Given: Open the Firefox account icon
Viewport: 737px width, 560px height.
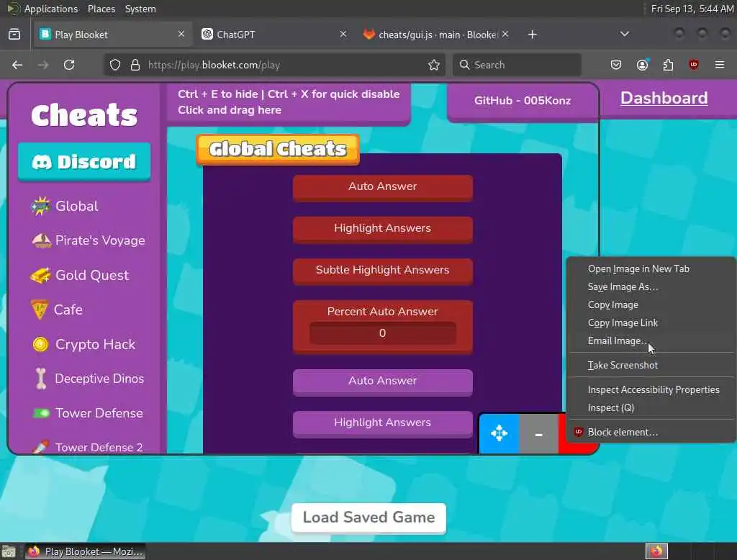Looking at the screenshot, I should [x=642, y=65].
